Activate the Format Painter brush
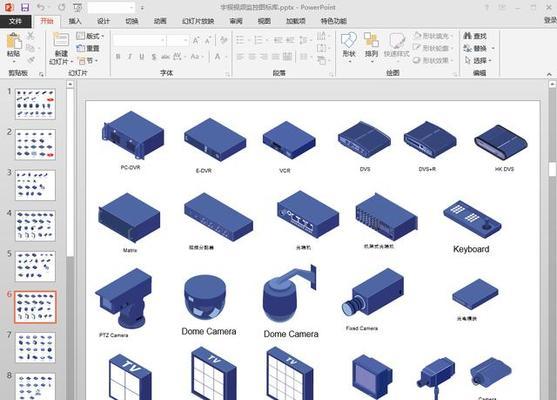Image resolution: width=557 pixels, height=400 pixels. pos(31,60)
